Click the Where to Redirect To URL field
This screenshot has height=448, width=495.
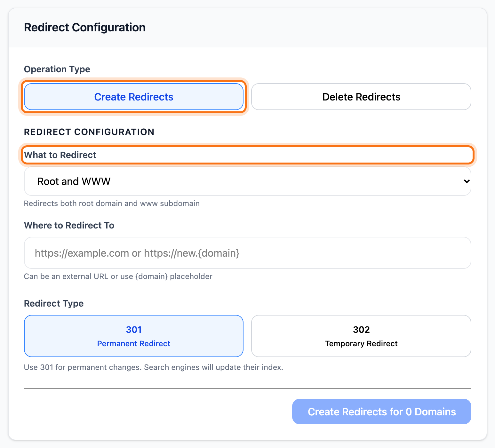pyautogui.click(x=247, y=253)
